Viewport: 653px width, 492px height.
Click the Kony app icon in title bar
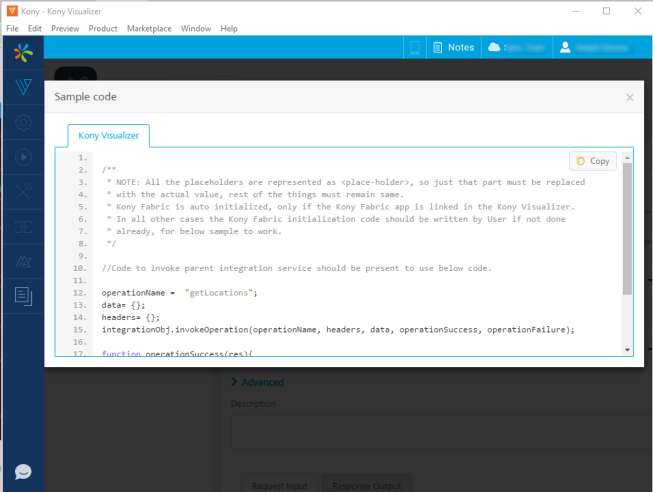point(12,11)
